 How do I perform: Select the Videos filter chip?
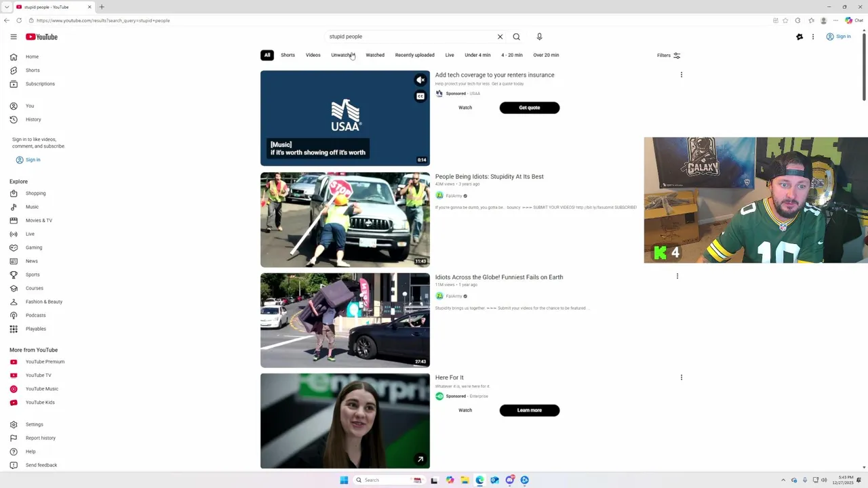[313, 55]
